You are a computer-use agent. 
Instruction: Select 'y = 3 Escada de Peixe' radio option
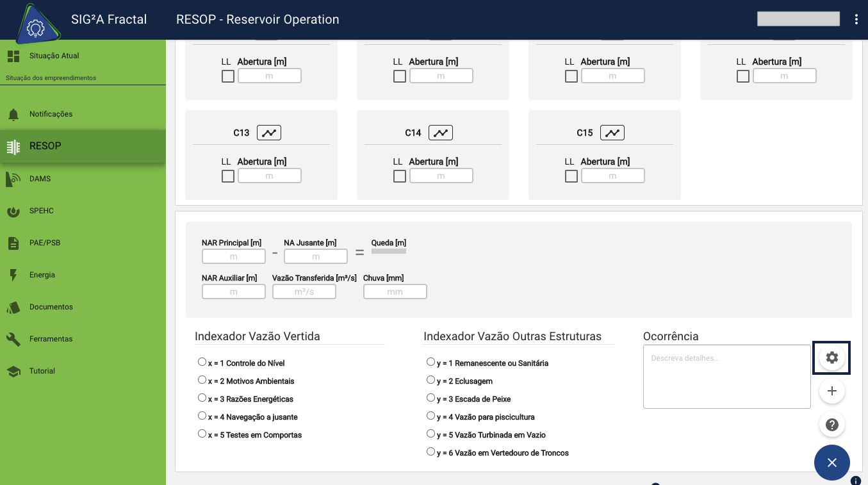point(430,397)
